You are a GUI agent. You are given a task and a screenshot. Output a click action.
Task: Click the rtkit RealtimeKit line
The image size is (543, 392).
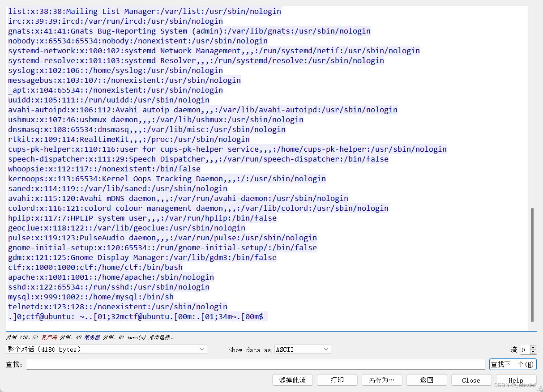click(129, 139)
